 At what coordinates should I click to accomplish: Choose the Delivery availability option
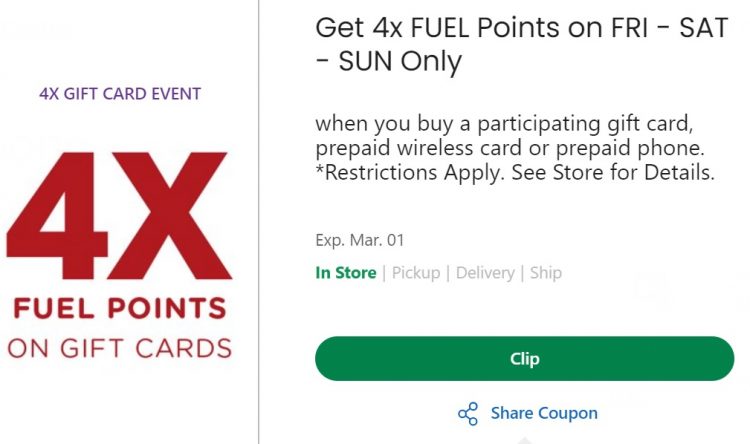pyautogui.click(x=485, y=273)
